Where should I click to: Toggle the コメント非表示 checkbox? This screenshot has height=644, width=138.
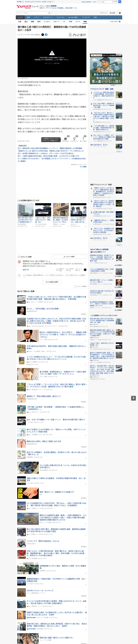tap(75, 286)
